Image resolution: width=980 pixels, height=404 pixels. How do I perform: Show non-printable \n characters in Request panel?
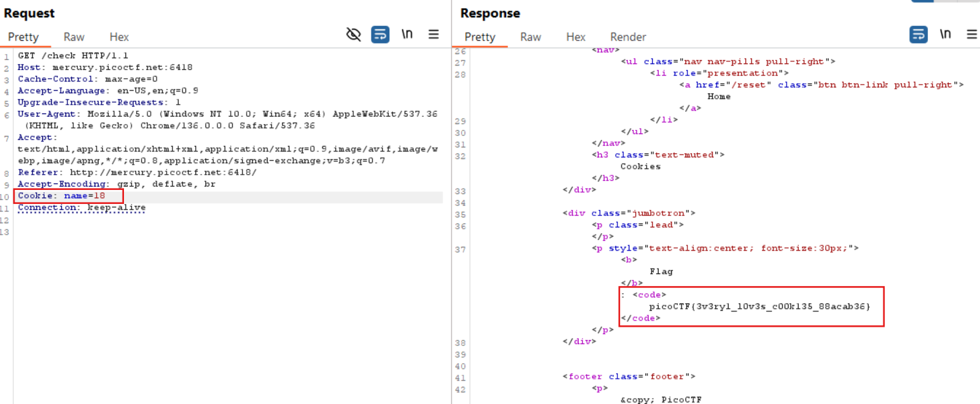click(x=407, y=35)
